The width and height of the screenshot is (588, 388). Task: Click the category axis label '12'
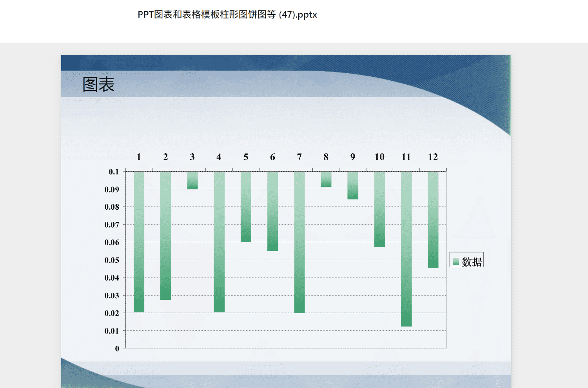tap(433, 157)
